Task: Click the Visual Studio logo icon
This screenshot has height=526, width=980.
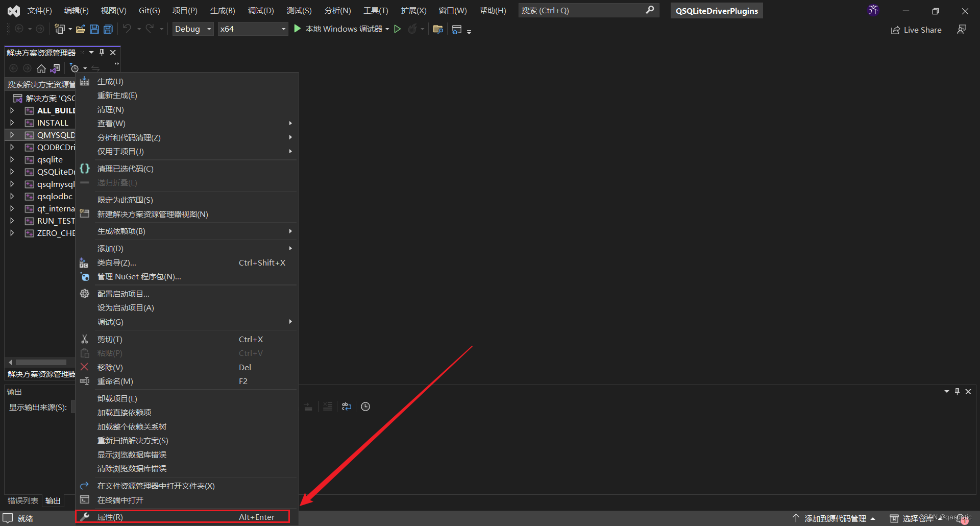Action: coord(14,11)
